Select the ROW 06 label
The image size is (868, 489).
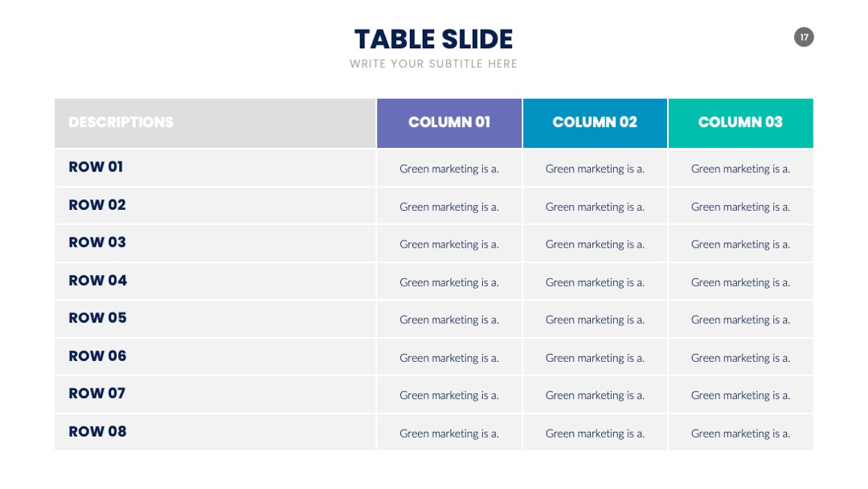[x=97, y=356]
